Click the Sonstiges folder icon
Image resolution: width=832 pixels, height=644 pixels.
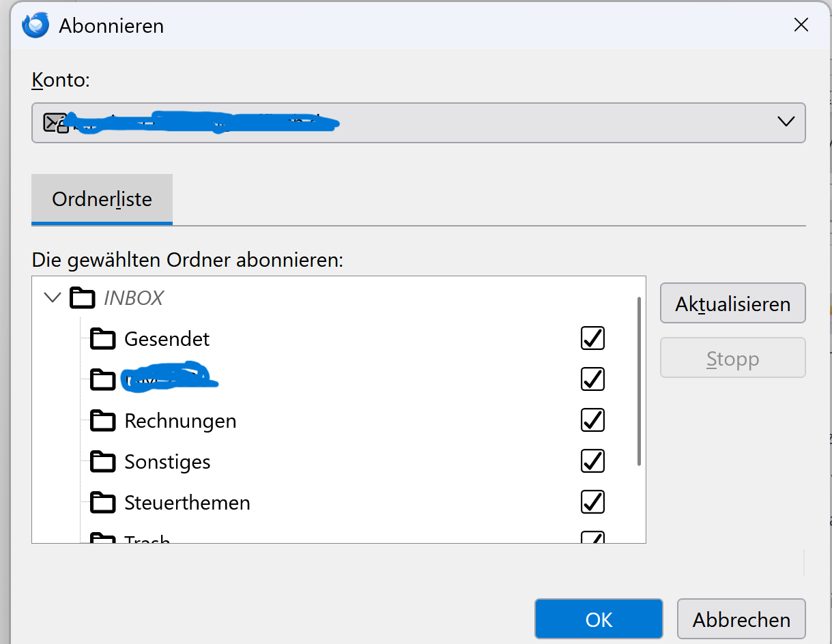coord(103,462)
